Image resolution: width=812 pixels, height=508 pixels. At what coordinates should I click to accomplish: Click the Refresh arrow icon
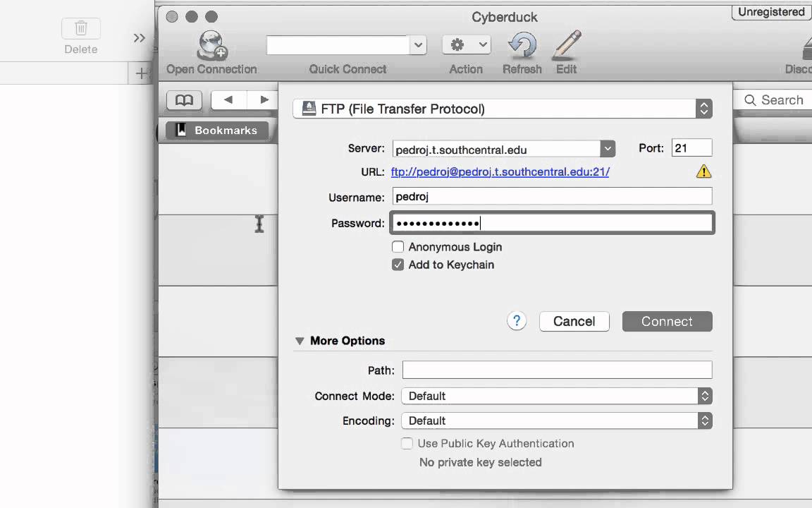pos(522,45)
